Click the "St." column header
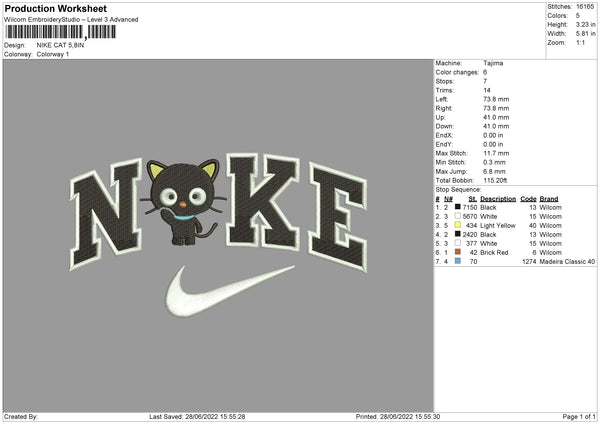The height and width of the screenshot is (424, 600). (x=473, y=199)
